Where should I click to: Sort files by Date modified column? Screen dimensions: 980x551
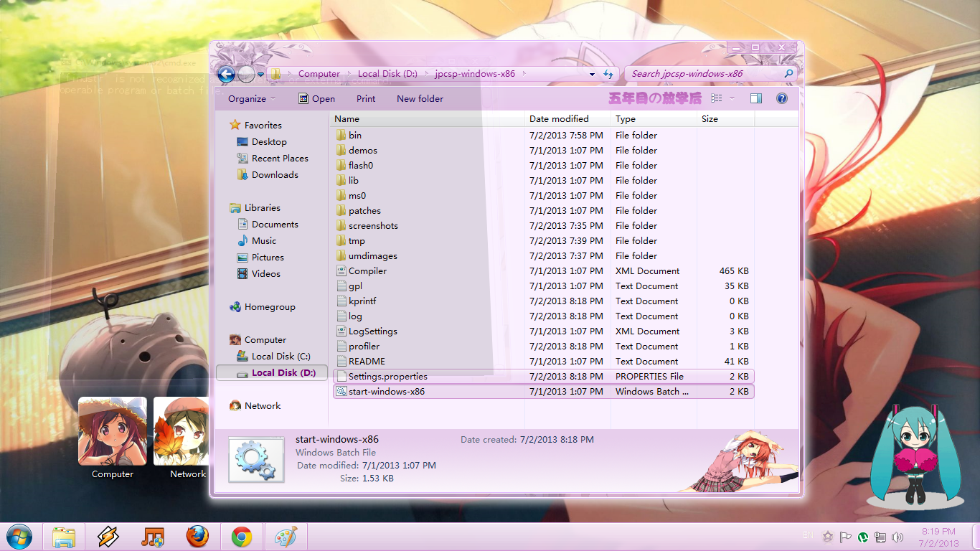tap(559, 119)
